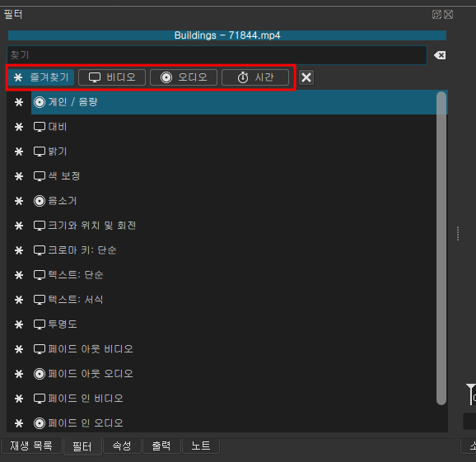Click into the 찾기 search field
The height and width of the screenshot is (462, 476).
217,55
